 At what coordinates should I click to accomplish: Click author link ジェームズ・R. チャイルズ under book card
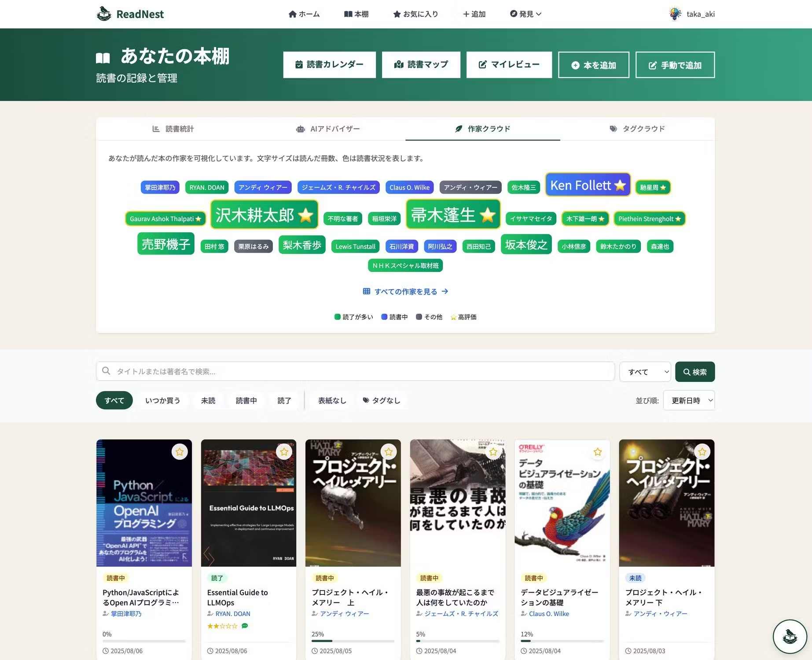pyautogui.click(x=461, y=614)
